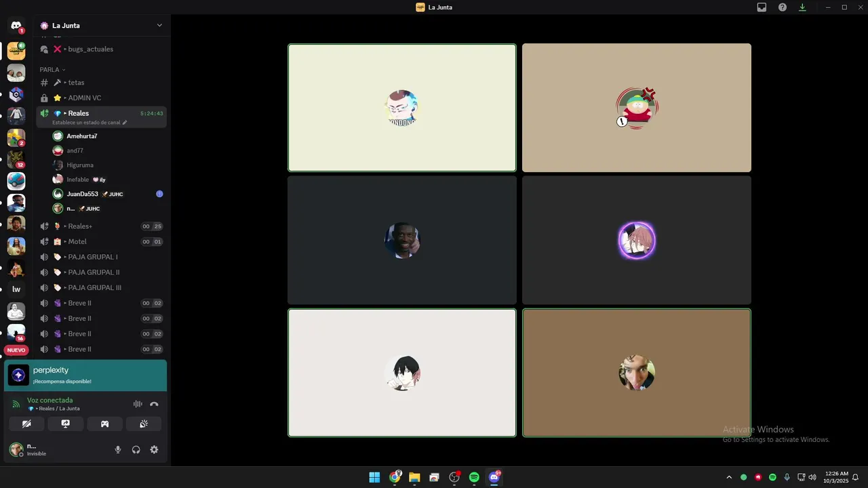Start screen share from voice panel

(66, 424)
